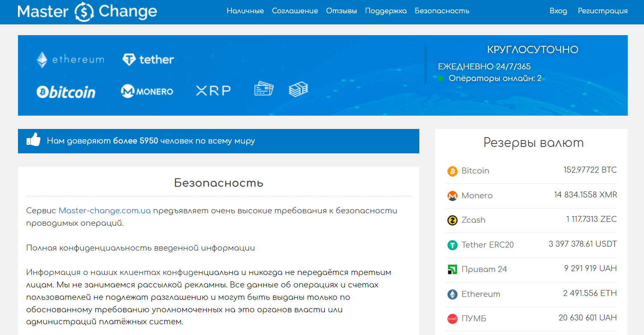Click the 1 117.7313 ZEC amount

[591, 219]
